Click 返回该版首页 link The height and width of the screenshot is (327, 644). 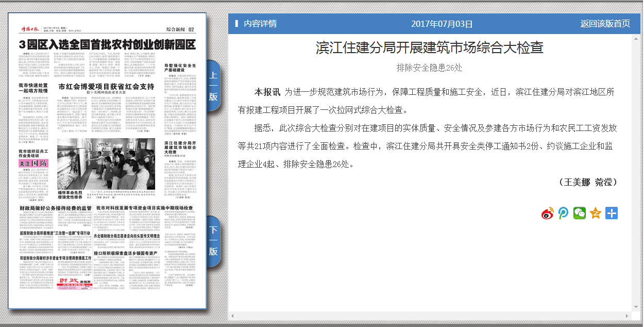pyautogui.click(x=605, y=24)
